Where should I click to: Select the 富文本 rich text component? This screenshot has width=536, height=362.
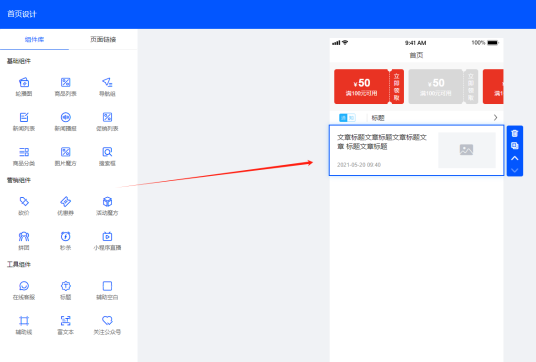66,321
